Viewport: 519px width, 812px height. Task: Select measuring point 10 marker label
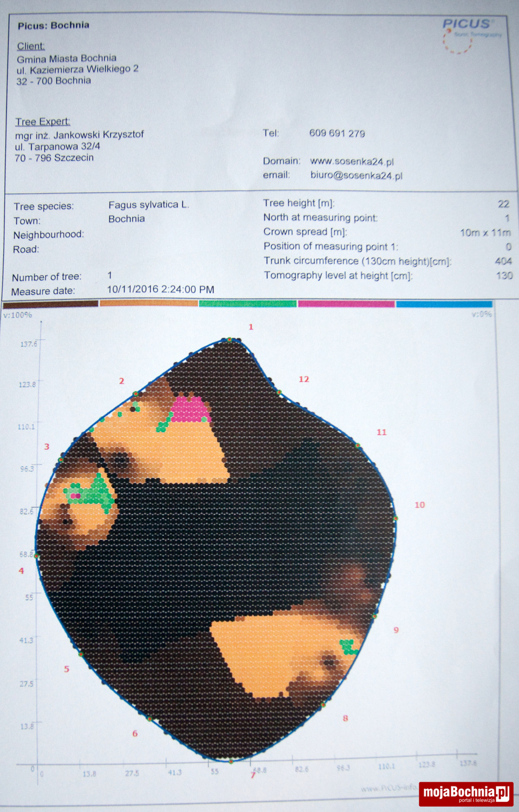tap(420, 505)
